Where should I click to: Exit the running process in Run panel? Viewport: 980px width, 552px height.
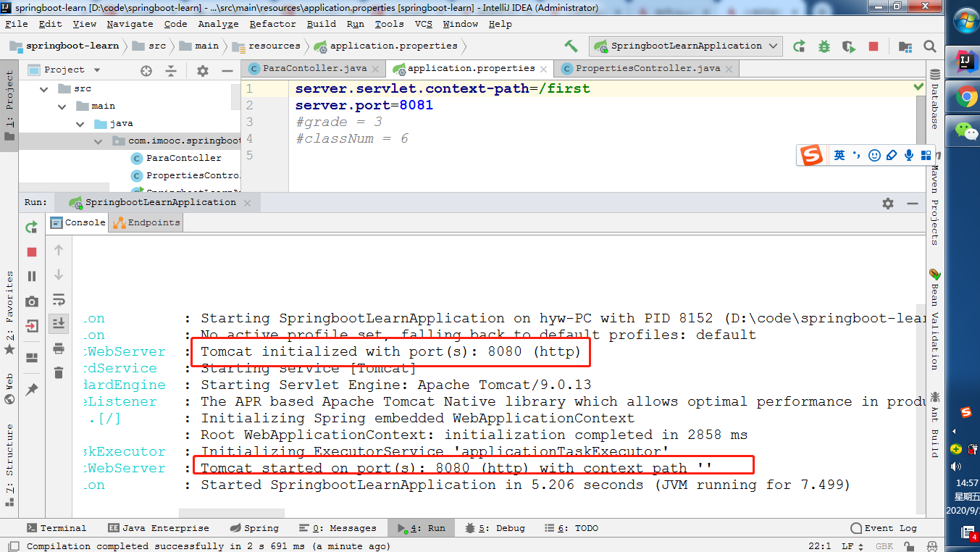point(32,326)
